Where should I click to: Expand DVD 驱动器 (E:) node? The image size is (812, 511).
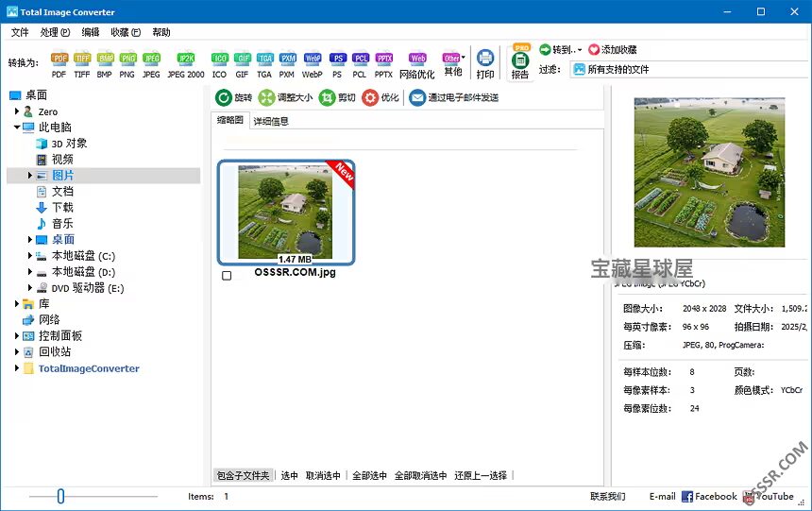30,288
